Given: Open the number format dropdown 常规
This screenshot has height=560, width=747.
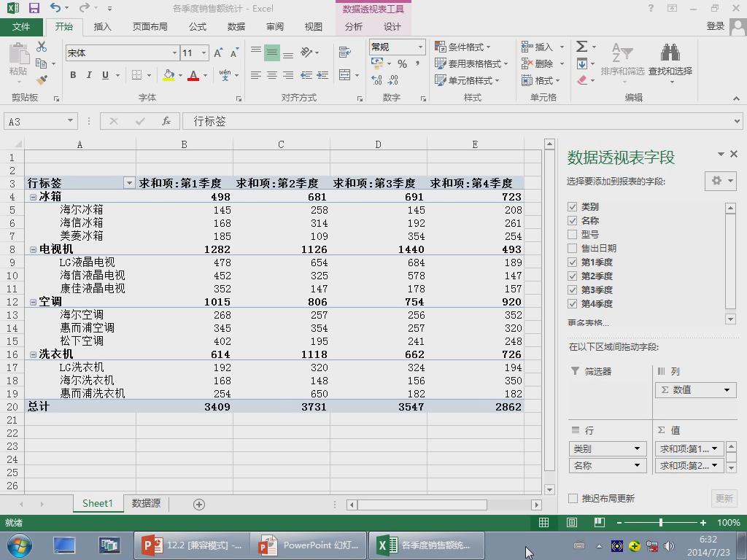Looking at the screenshot, I should (420, 47).
